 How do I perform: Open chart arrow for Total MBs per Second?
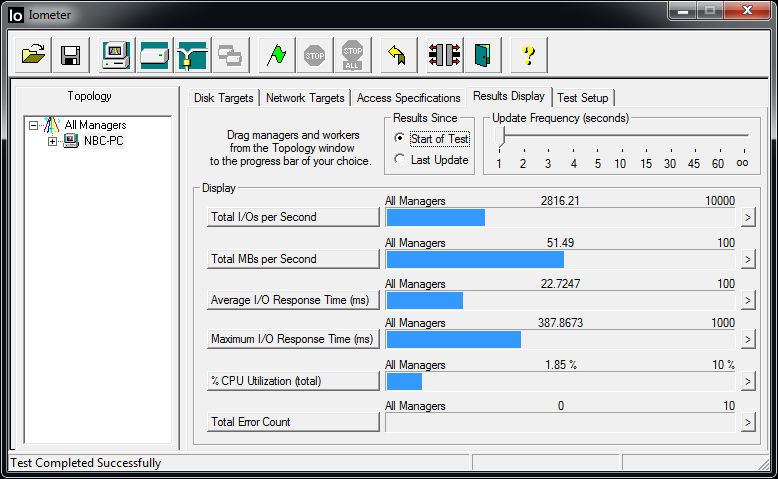click(x=748, y=259)
